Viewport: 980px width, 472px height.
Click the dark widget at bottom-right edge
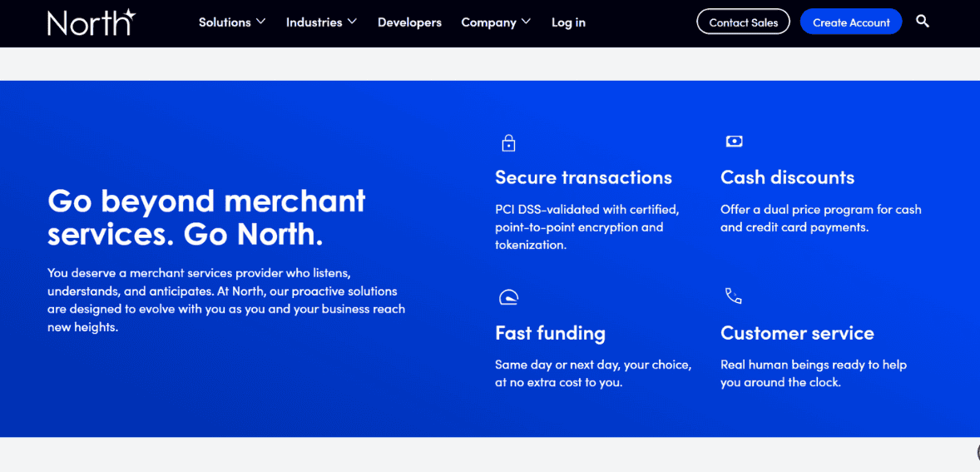(x=977, y=451)
